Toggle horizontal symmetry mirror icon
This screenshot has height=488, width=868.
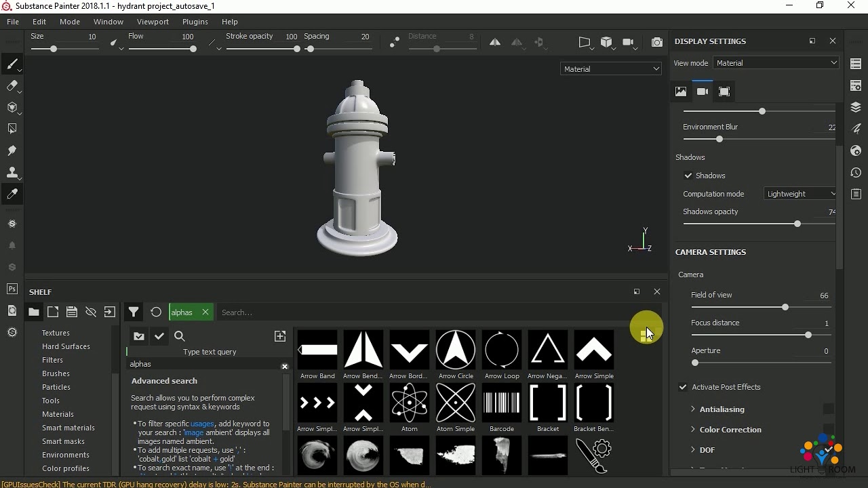[x=495, y=42]
